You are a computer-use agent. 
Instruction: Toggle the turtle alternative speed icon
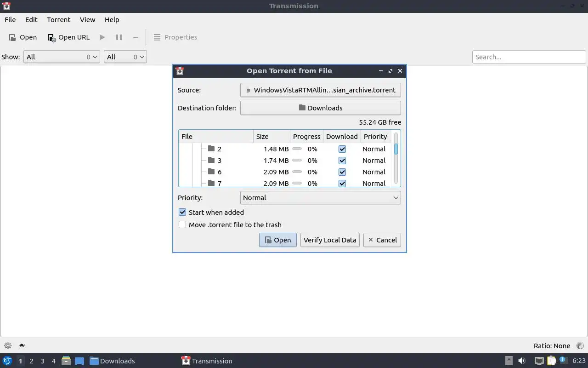tap(22, 345)
